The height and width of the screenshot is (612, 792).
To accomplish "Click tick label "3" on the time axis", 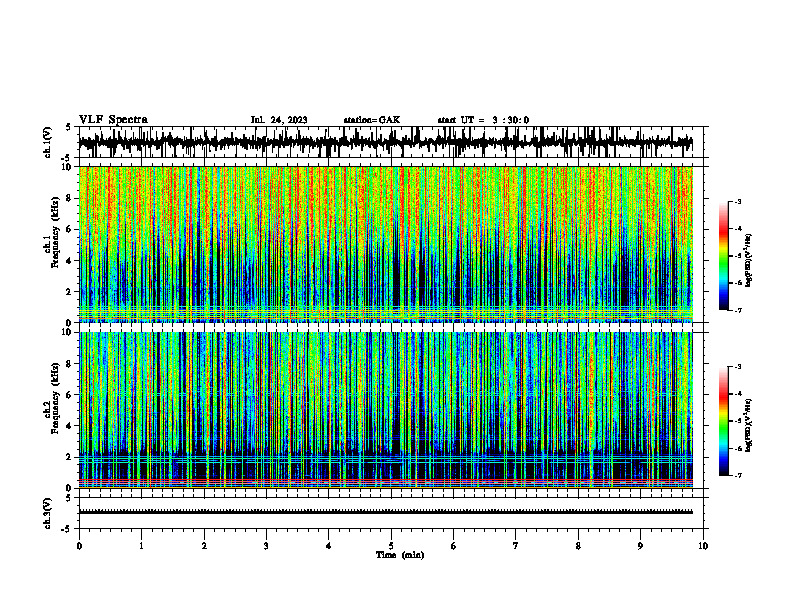I will (x=266, y=546).
